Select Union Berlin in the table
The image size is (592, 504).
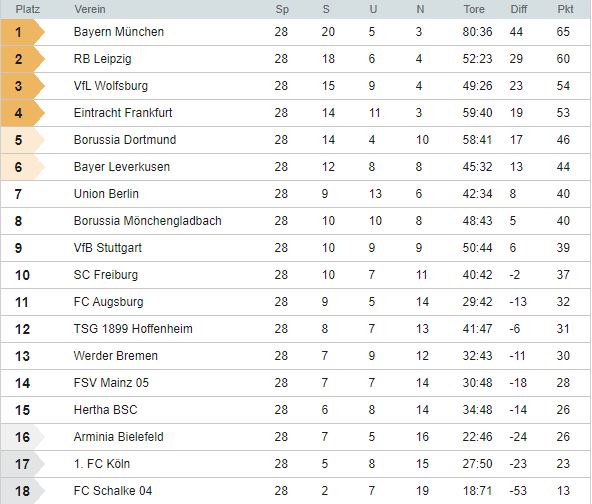coord(296,194)
